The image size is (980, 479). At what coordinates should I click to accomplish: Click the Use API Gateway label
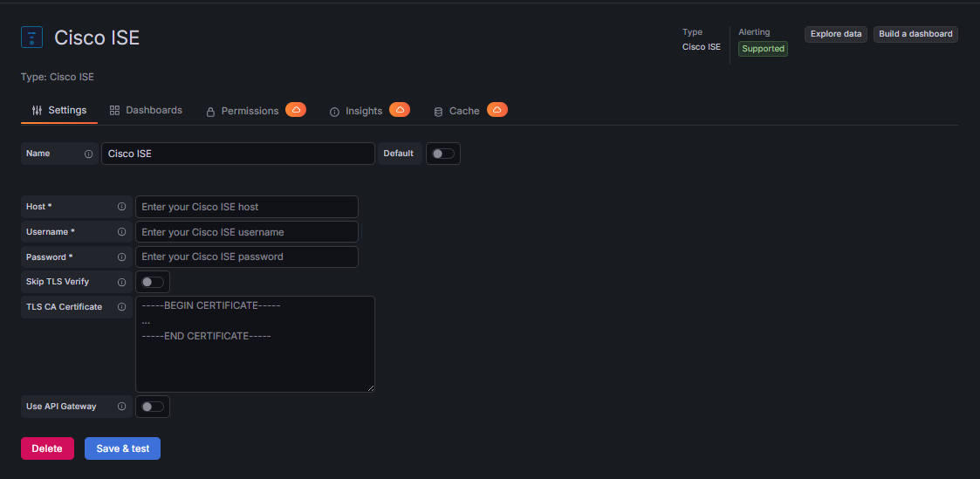[x=61, y=407]
